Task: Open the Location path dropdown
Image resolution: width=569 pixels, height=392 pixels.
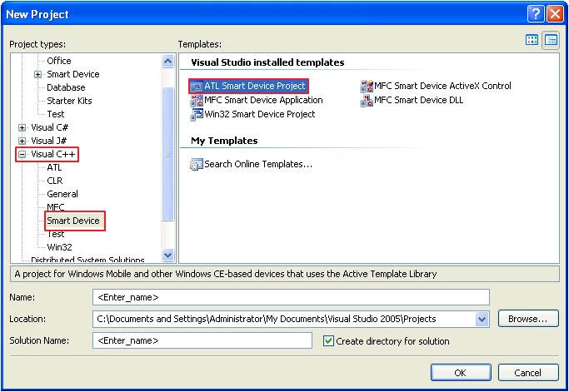Action: click(482, 319)
